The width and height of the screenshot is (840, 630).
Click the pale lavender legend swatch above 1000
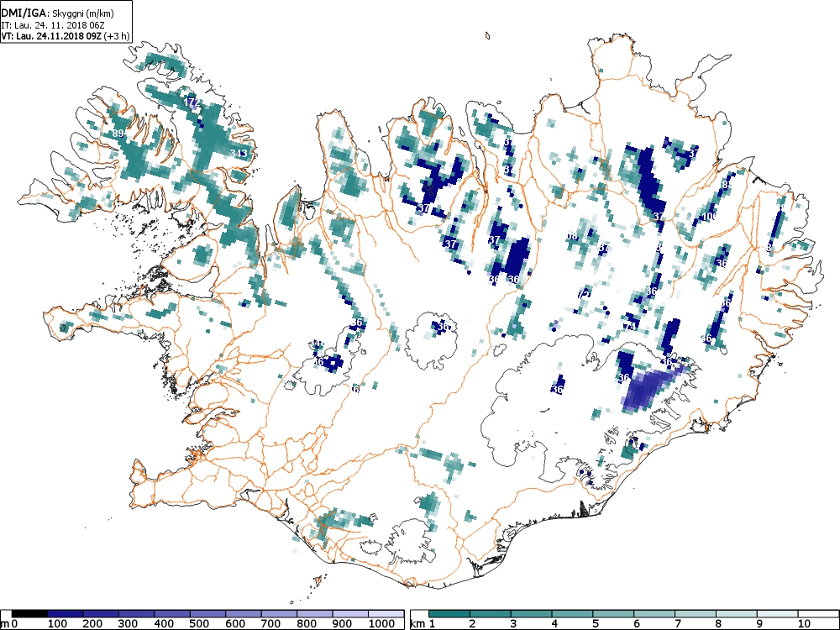[386, 613]
